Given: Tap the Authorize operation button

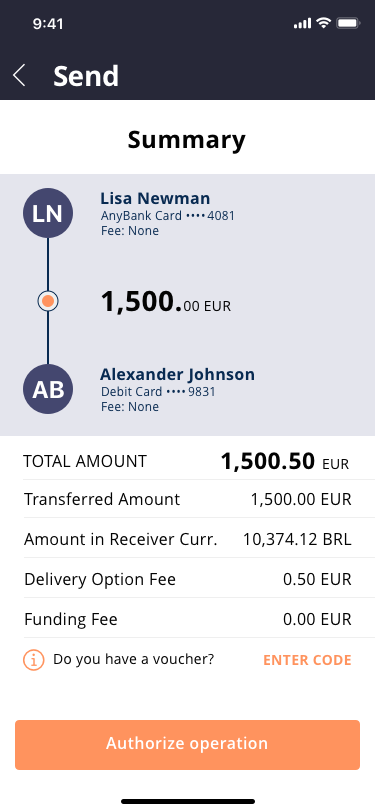Looking at the screenshot, I should pos(188,745).
